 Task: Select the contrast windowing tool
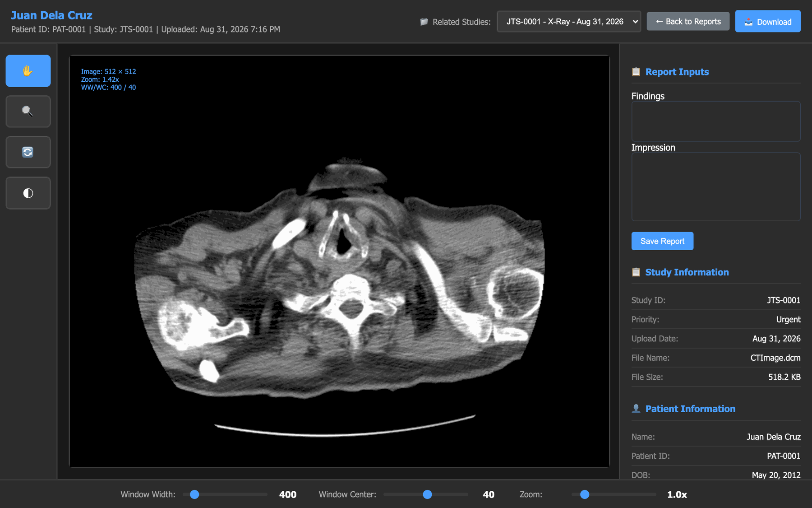pyautogui.click(x=28, y=193)
